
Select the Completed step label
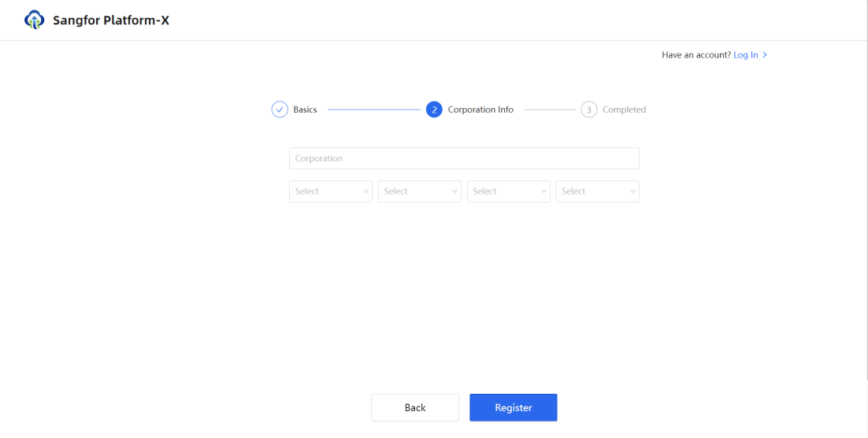(x=625, y=109)
